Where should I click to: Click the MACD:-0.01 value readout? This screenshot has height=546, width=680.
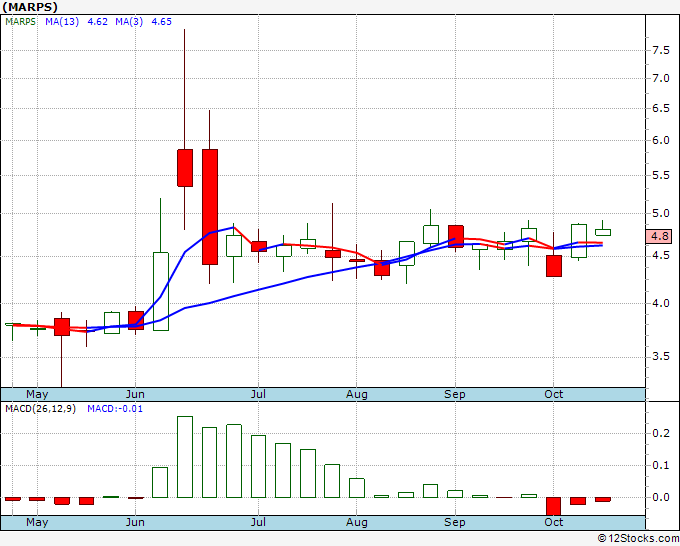click(115, 408)
